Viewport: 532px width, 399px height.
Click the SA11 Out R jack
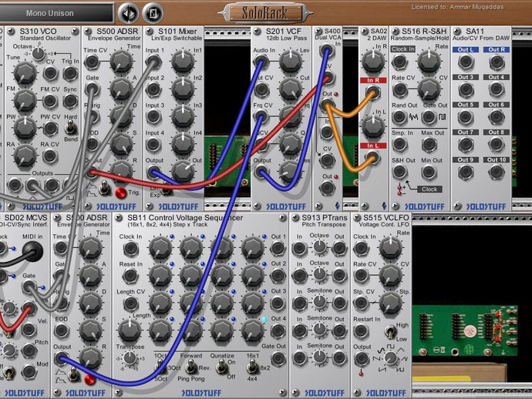497,62
